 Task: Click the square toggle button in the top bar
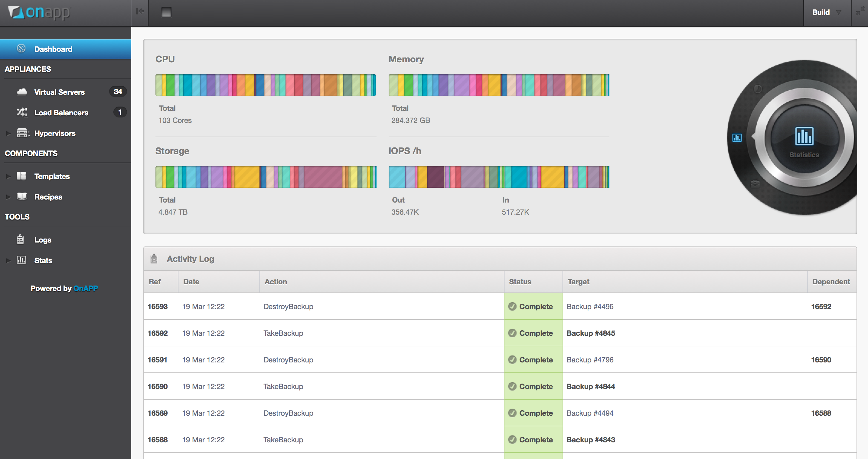166,12
